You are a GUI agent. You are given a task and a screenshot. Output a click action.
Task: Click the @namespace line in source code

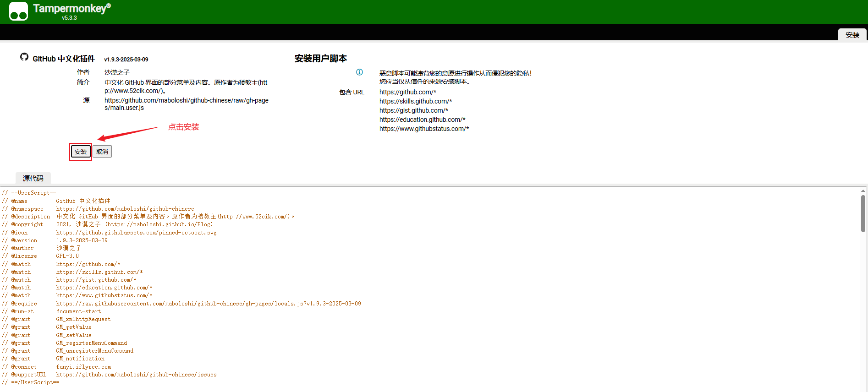coord(98,209)
